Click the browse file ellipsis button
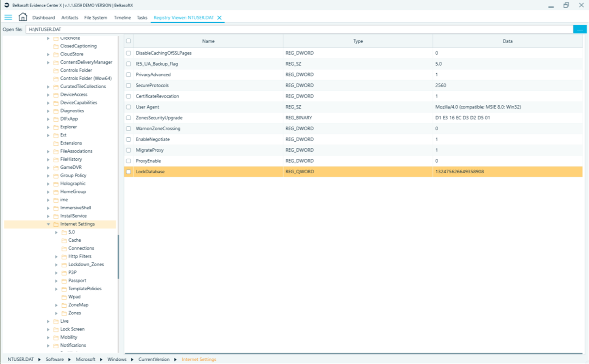The image size is (589, 364). tap(580, 30)
